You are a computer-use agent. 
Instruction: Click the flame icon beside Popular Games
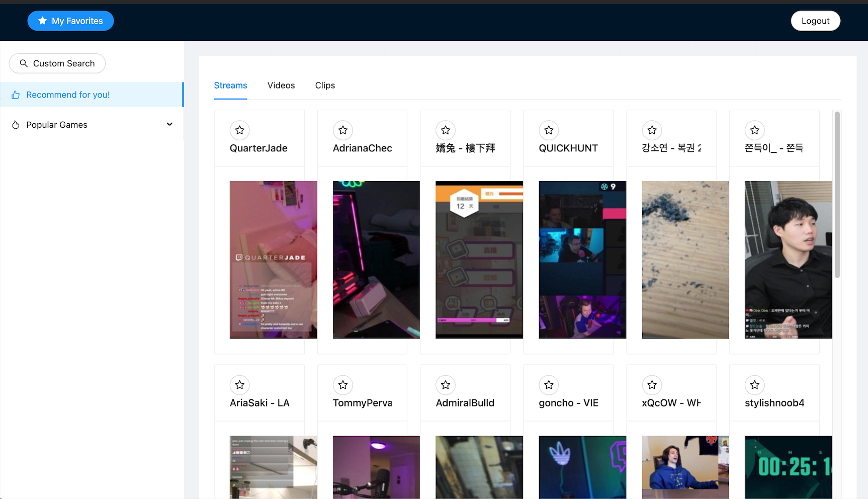16,125
